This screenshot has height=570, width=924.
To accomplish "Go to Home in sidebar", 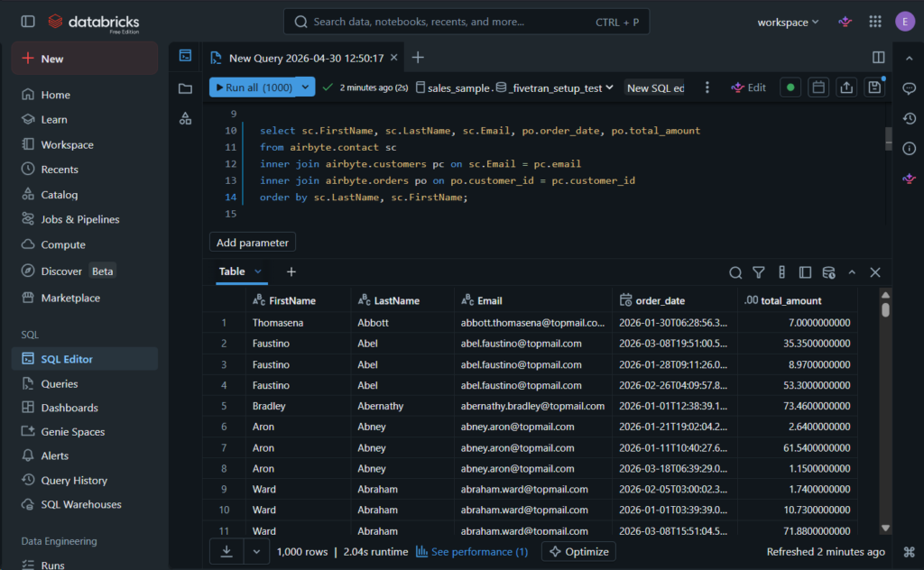I will [84, 94].
